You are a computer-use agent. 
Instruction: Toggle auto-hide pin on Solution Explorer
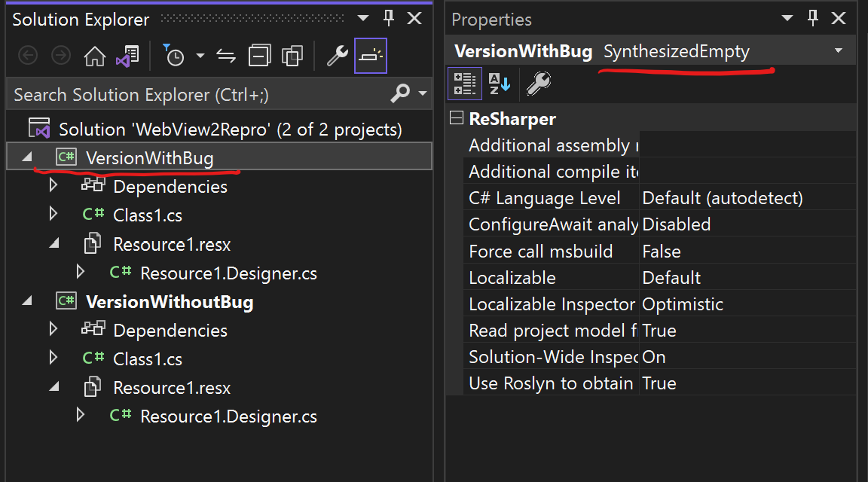coord(389,18)
